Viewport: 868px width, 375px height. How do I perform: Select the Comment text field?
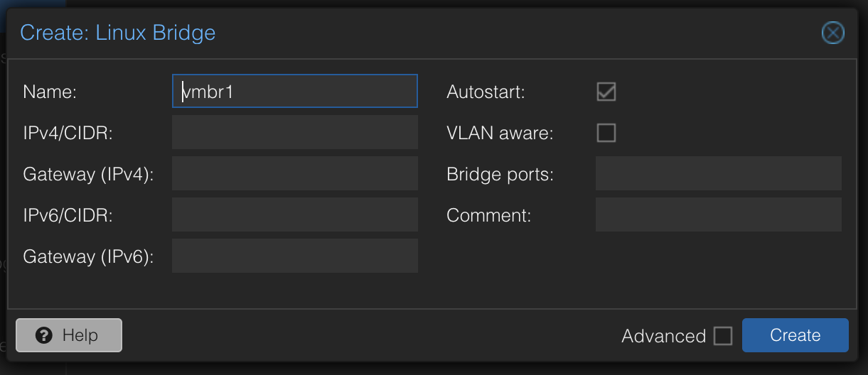[718, 215]
